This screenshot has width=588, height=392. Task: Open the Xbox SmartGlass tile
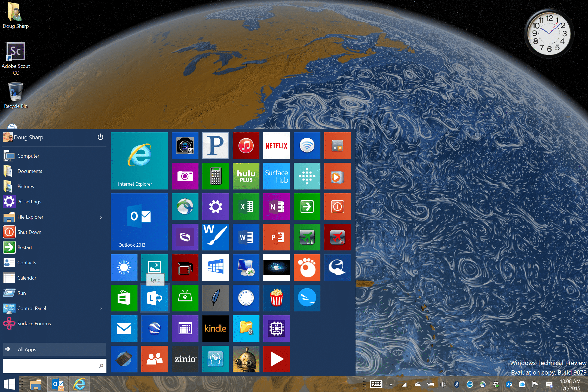pyautogui.click(x=185, y=298)
